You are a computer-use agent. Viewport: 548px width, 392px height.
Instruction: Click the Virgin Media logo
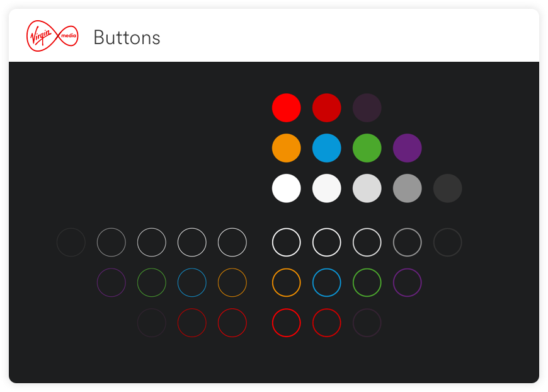click(x=52, y=36)
